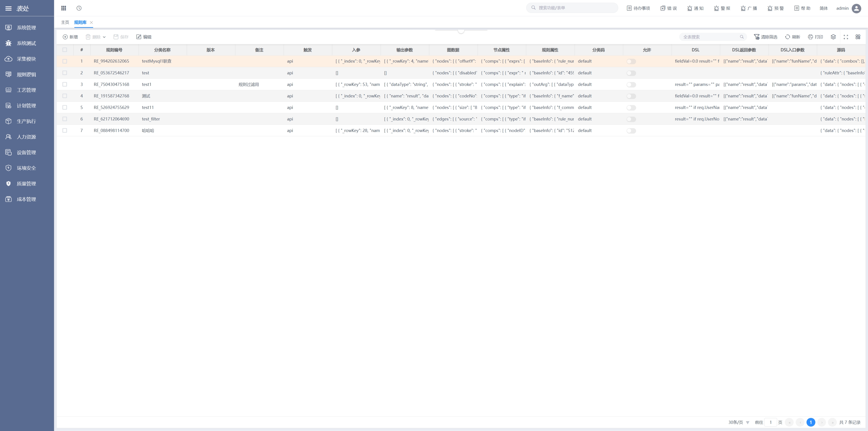Open 系统测试 bug icon menu
868x431 pixels.
coord(27,43)
